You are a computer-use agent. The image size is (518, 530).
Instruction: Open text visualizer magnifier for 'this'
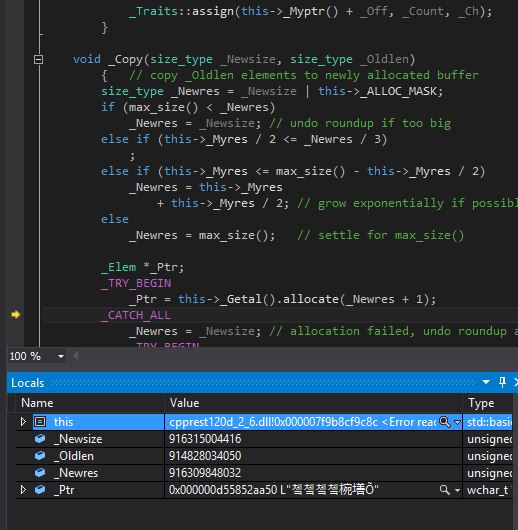(x=445, y=422)
